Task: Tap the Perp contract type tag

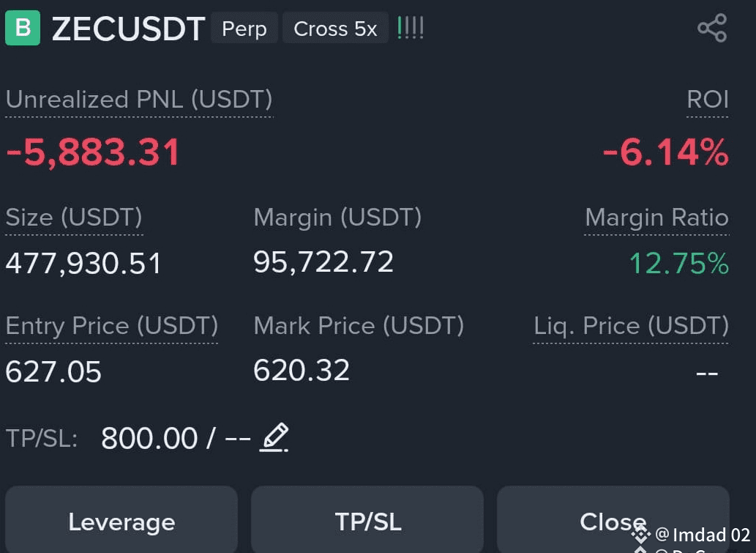Action: pyautogui.click(x=244, y=29)
